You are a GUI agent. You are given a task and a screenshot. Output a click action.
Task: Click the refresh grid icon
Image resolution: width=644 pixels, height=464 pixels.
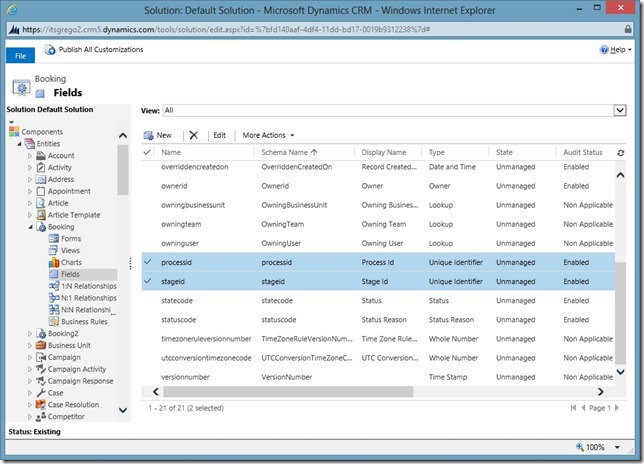pyautogui.click(x=621, y=153)
